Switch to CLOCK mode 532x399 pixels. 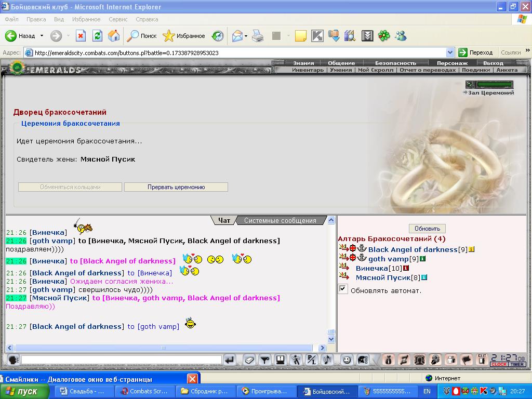[x=499, y=364]
